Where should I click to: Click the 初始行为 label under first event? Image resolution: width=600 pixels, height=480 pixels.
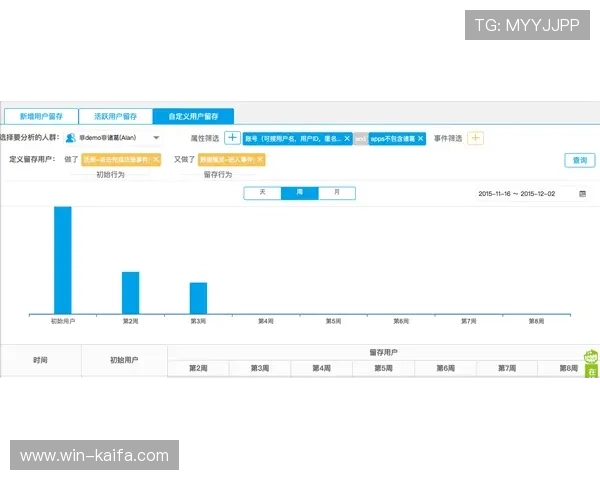click(x=111, y=175)
